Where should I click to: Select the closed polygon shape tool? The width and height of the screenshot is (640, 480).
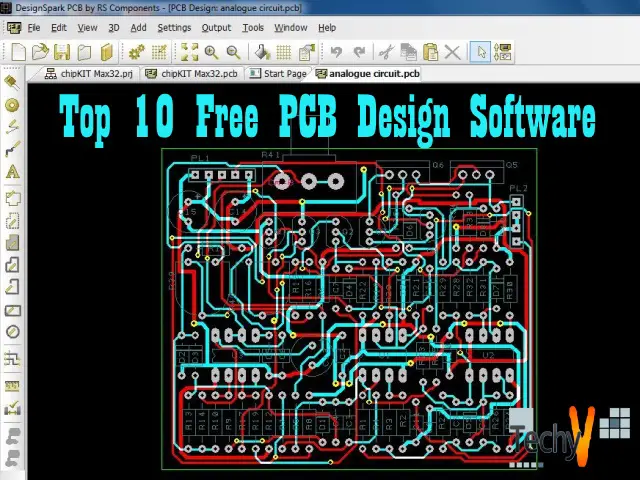[13, 265]
